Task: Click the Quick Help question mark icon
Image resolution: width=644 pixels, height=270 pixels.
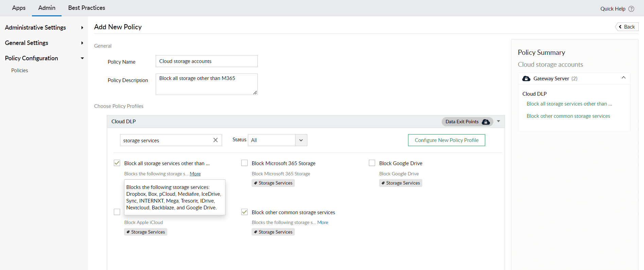Action: [x=631, y=9]
